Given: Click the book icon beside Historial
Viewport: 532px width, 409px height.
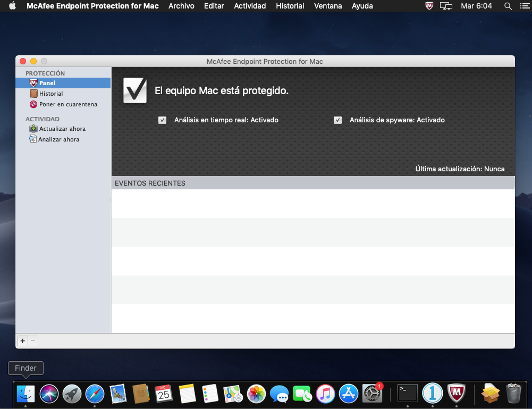Looking at the screenshot, I should [33, 94].
